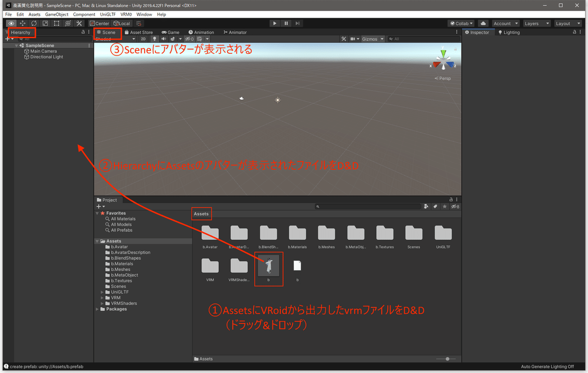Select the b avatar prefab thumbnail
This screenshot has width=588, height=373.
click(269, 266)
